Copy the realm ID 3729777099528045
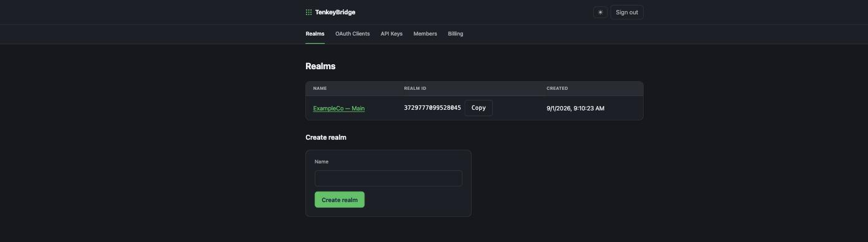The image size is (868, 242). (479, 108)
